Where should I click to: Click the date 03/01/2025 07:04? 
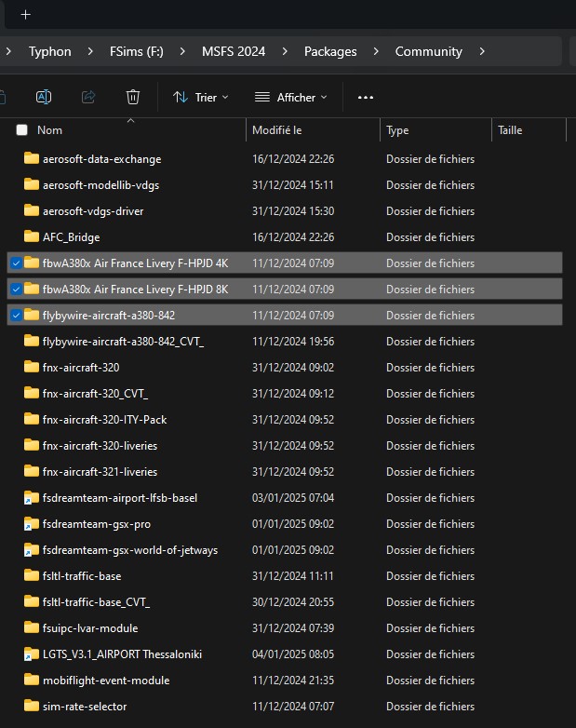pyautogui.click(x=293, y=497)
